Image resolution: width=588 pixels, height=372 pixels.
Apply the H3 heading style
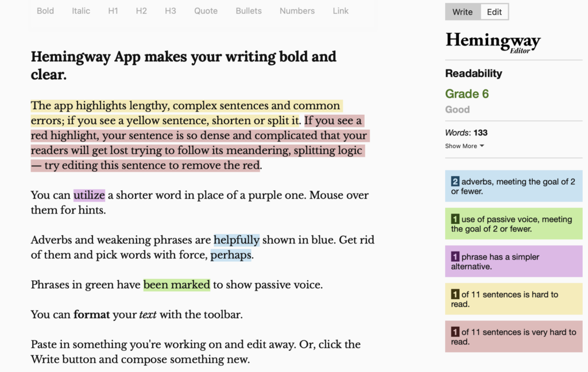pos(170,11)
